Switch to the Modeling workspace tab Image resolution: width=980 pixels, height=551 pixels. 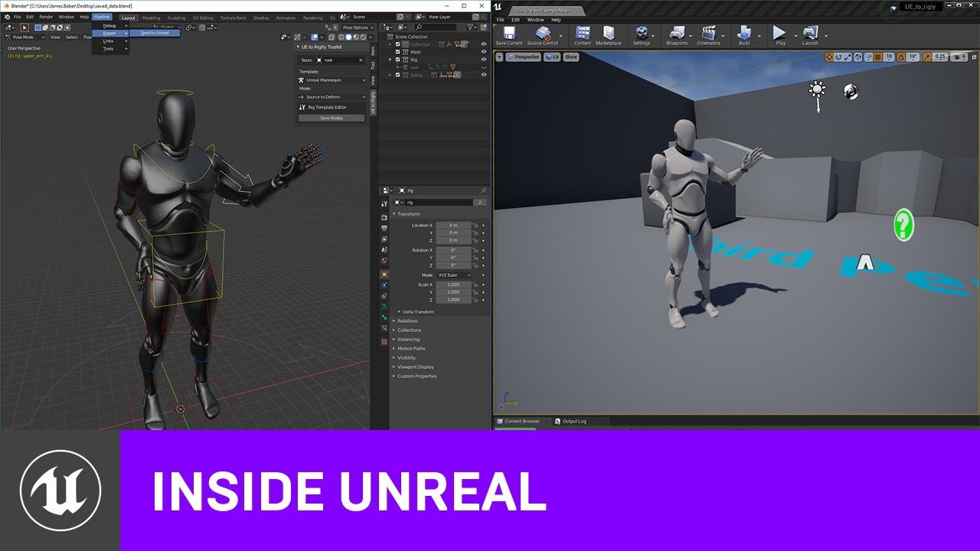click(152, 18)
